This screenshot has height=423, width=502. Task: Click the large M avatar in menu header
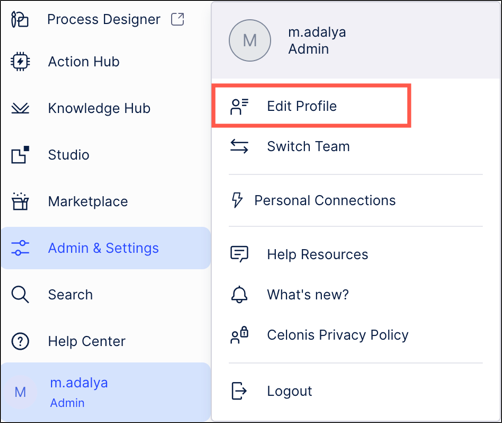250,40
